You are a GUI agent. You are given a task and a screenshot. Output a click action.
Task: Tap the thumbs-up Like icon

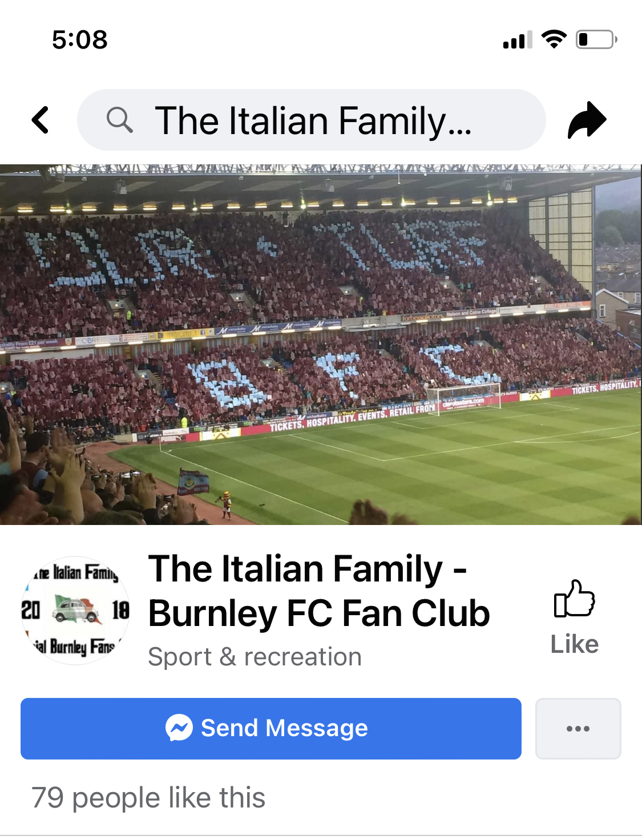(x=574, y=598)
